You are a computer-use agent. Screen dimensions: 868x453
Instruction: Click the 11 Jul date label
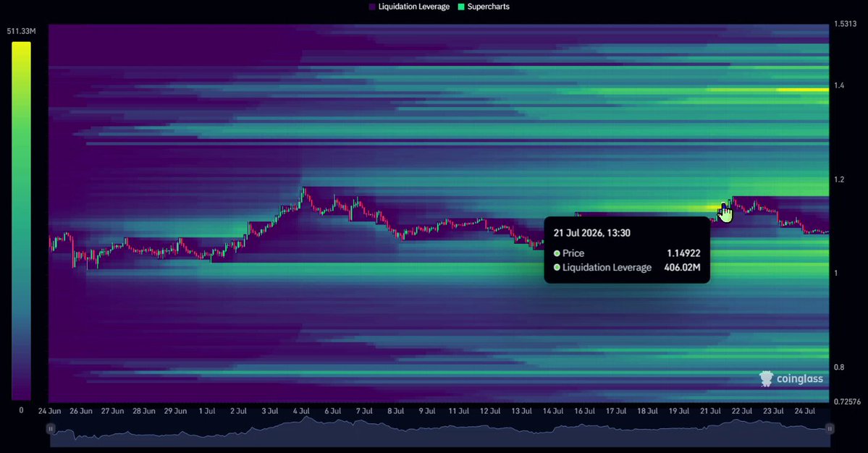point(458,411)
